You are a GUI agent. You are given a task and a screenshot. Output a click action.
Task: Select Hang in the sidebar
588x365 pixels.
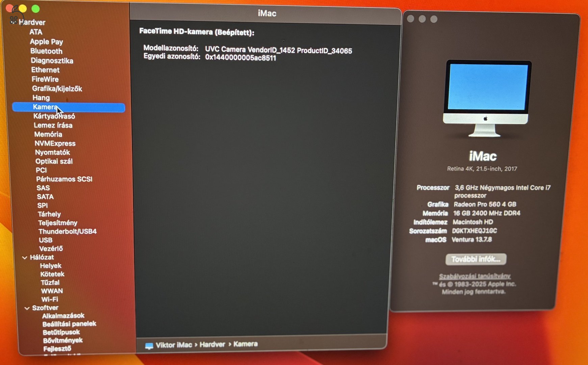[x=41, y=98]
